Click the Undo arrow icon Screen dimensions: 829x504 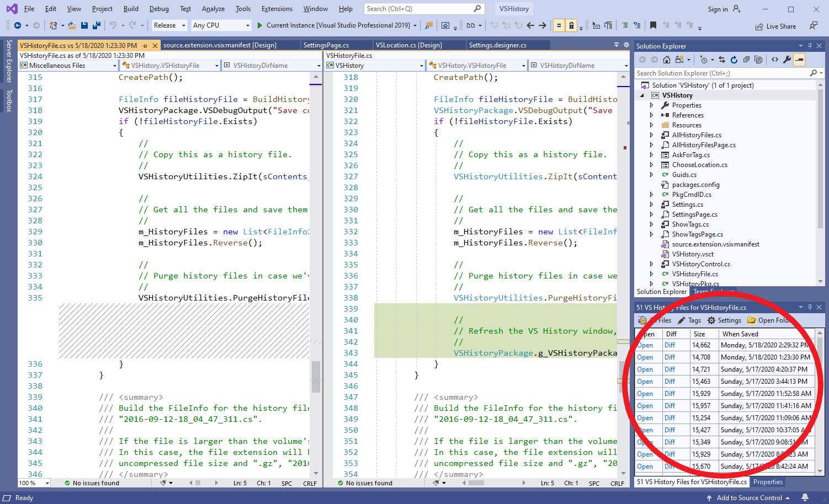[113, 25]
